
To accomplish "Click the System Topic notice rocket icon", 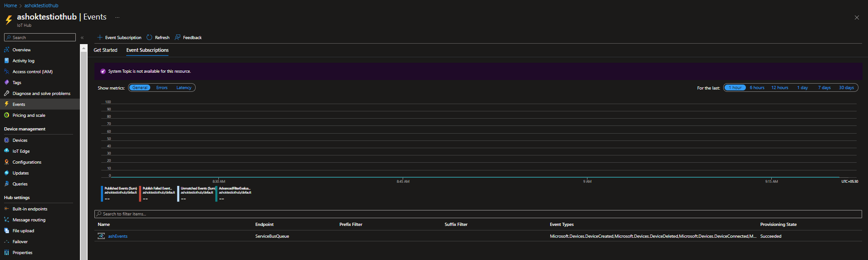I will click(x=103, y=71).
